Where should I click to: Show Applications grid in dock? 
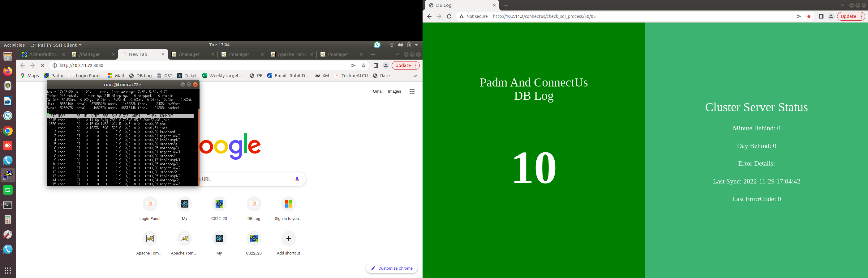[8, 270]
